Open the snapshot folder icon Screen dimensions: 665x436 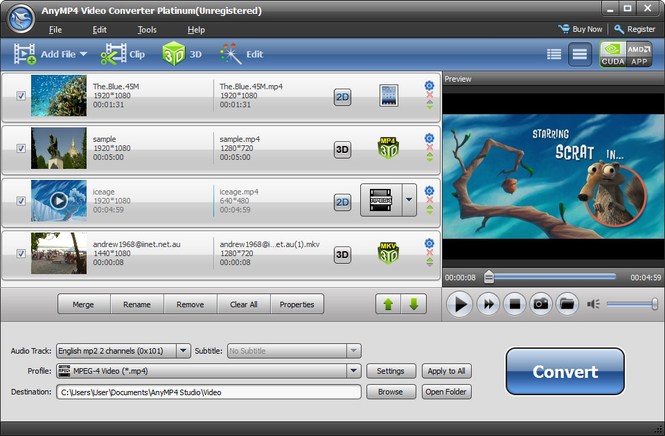[x=566, y=303]
